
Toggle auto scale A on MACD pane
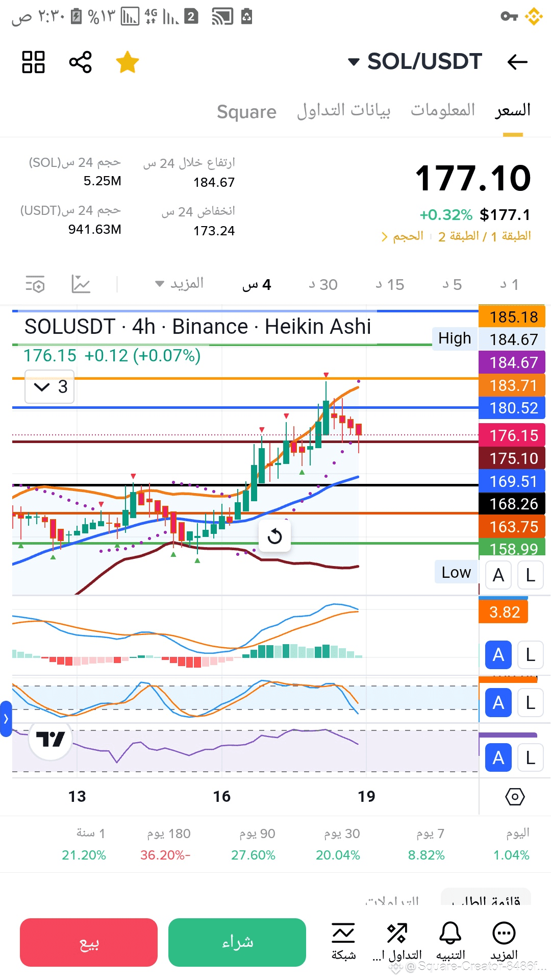(x=498, y=655)
